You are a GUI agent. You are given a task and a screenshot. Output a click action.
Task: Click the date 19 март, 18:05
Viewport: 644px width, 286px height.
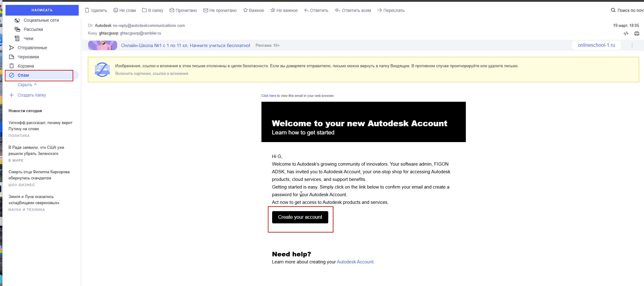(626, 25)
